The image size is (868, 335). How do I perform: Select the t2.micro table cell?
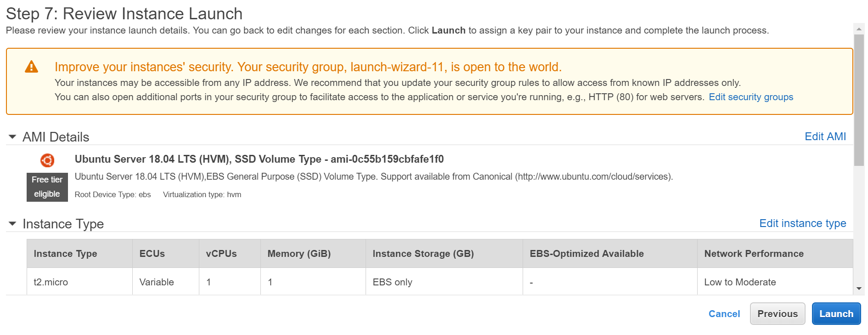(x=79, y=282)
